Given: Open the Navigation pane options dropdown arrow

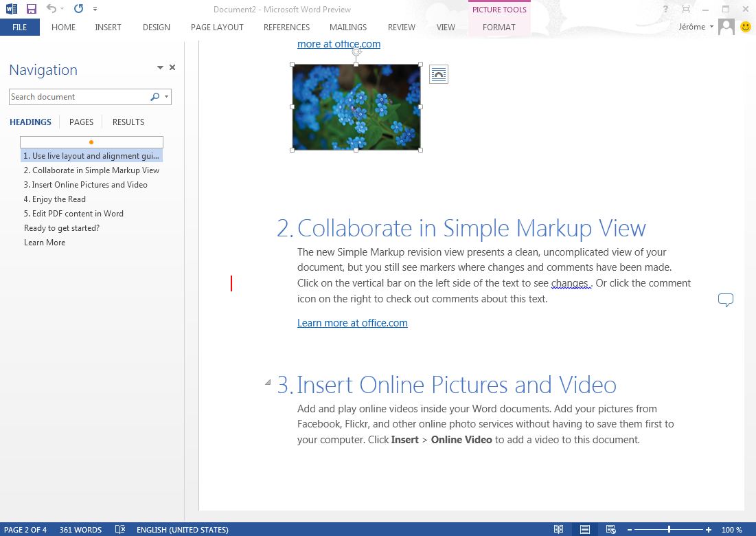Looking at the screenshot, I should (160, 67).
